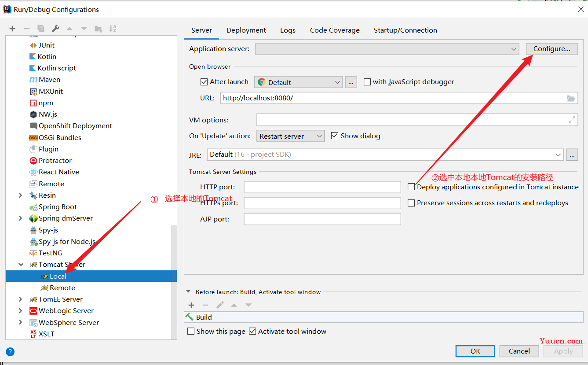Switch to the Logs tab
Viewport: 588px width, 365px height.
pyautogui.click(x=288, y=30)
